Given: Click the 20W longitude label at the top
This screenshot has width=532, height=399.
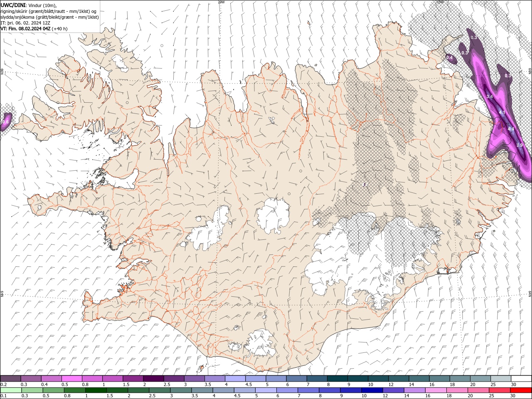Looking at the screenshot, I should pyautogui.click(x=221, y=2).
